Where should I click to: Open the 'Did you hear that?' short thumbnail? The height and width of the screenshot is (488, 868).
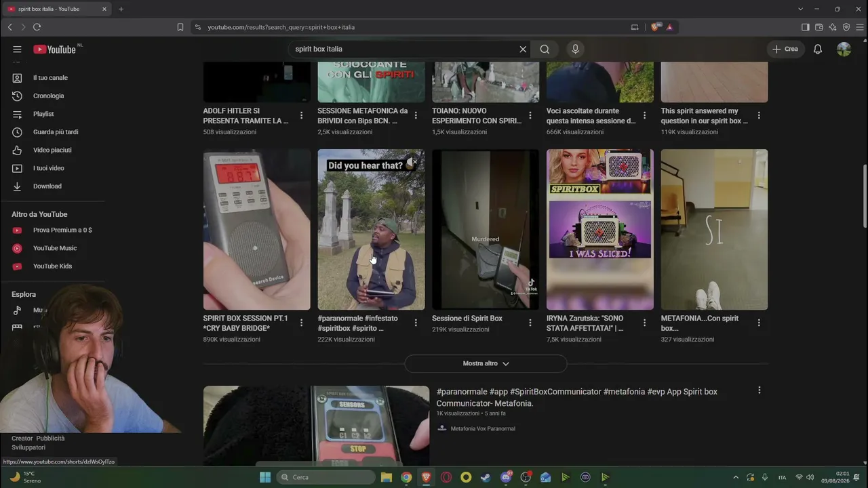(x=372, y=229)
